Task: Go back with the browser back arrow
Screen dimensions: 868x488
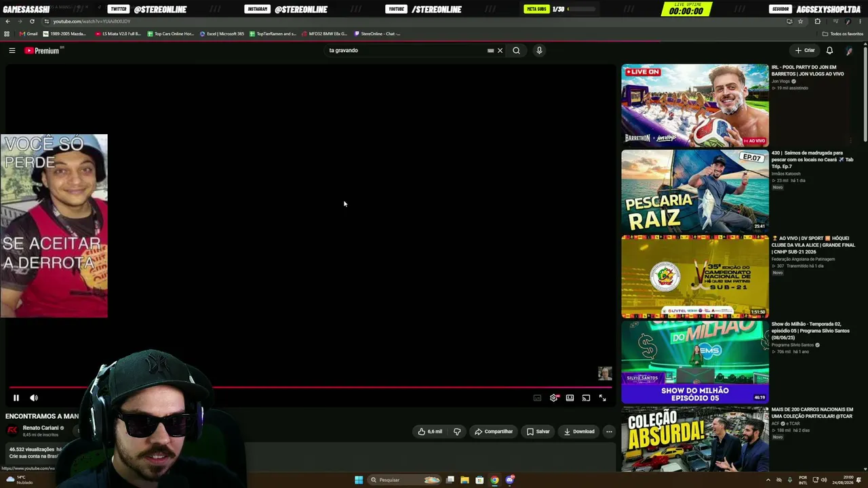Action: [7, 21]
